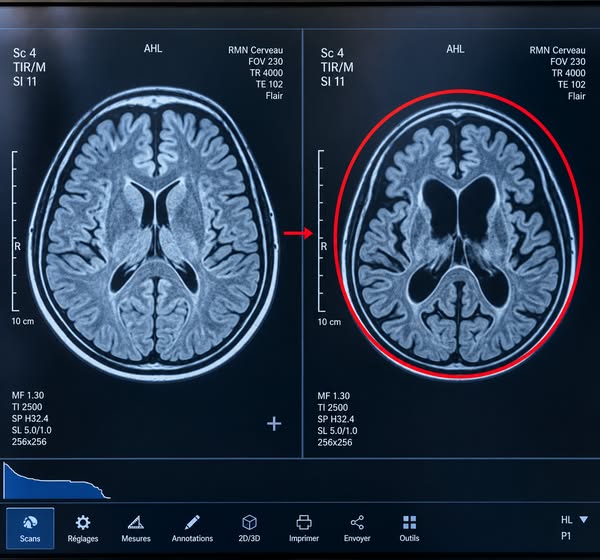Click '256x256' in right pane
The width and height of the screenshot is (600, 560).
335,442
